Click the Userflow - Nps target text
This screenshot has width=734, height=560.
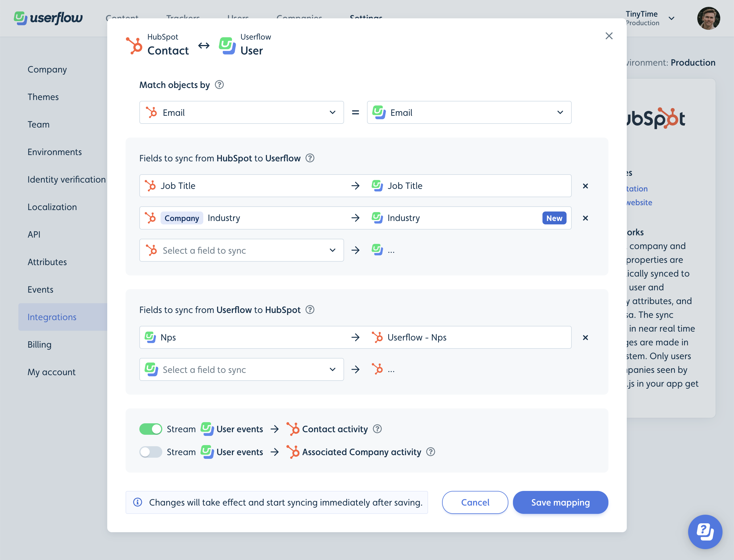[417, 337]
